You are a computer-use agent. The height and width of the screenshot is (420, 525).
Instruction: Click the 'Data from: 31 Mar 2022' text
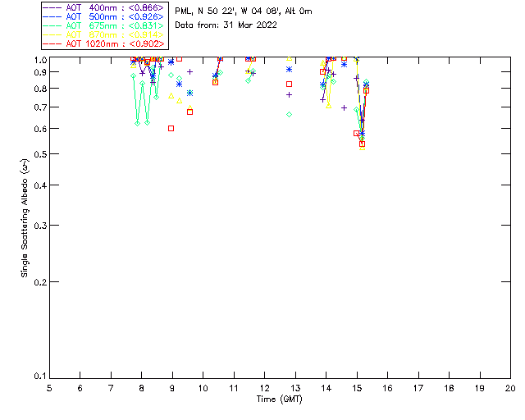click(x=226, y=25)
